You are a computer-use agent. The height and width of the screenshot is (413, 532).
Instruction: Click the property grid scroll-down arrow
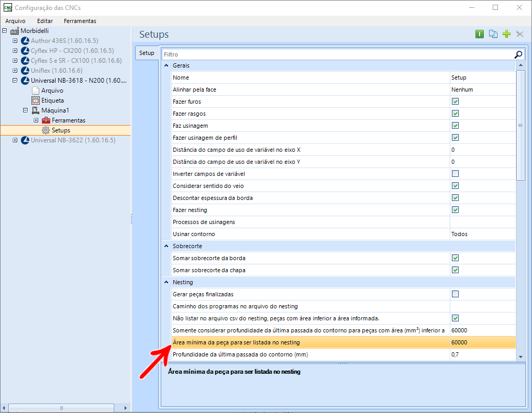pos(521,356)
